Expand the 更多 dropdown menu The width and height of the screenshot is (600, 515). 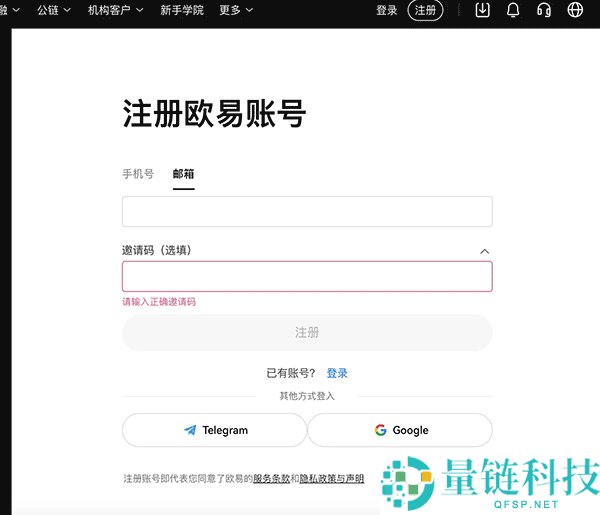point(236,10)
